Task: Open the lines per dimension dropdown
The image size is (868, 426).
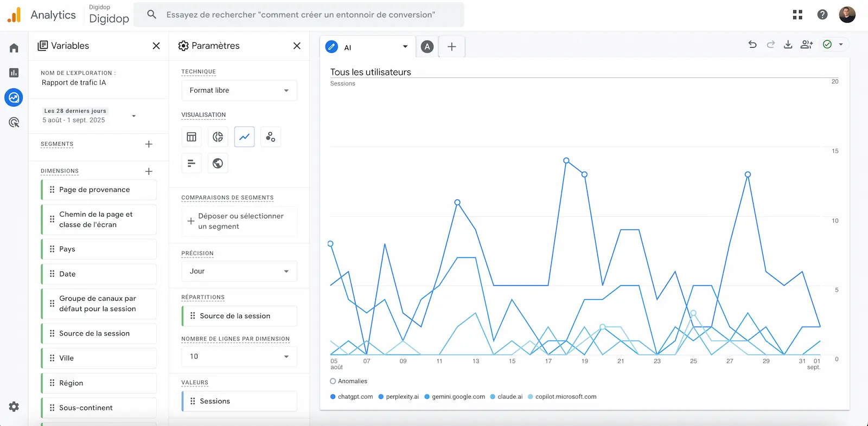Action: [x=239, y=357]
